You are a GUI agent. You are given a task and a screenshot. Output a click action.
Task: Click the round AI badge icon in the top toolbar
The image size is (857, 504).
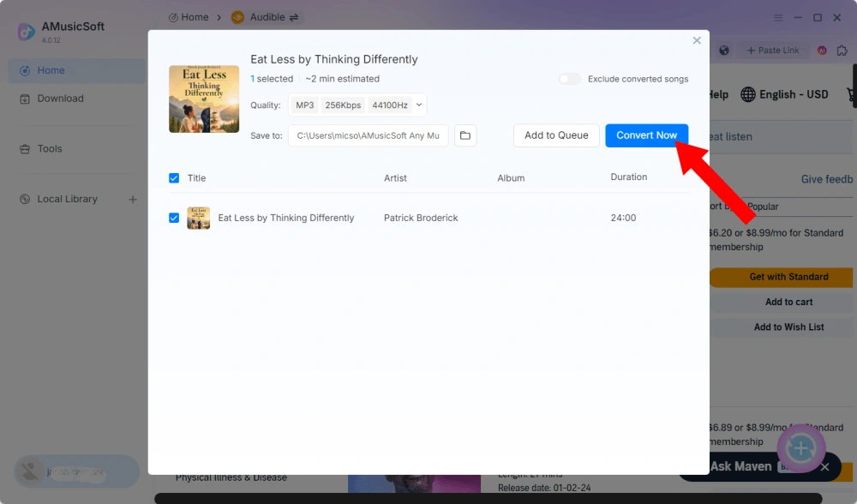822,51
